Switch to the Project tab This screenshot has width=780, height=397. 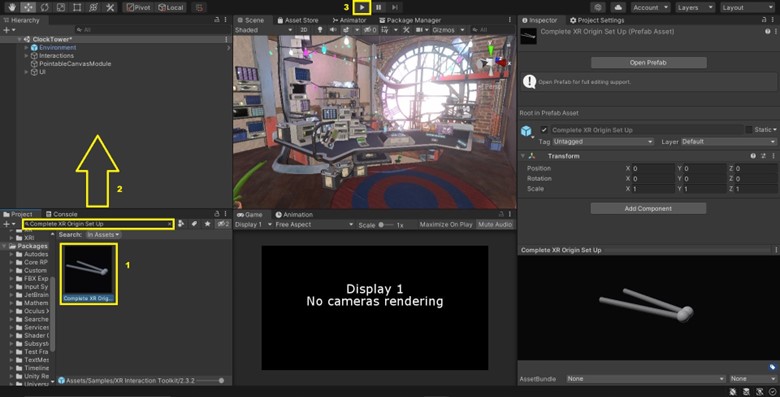click(x=18, y=214)
